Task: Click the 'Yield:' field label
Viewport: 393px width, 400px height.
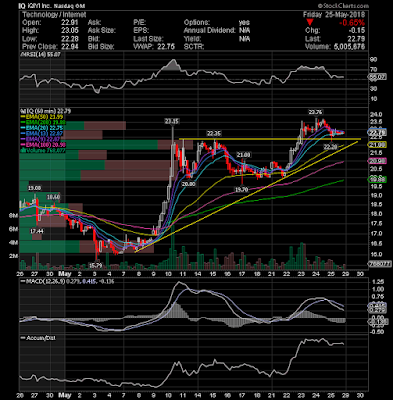Action: 192,39
